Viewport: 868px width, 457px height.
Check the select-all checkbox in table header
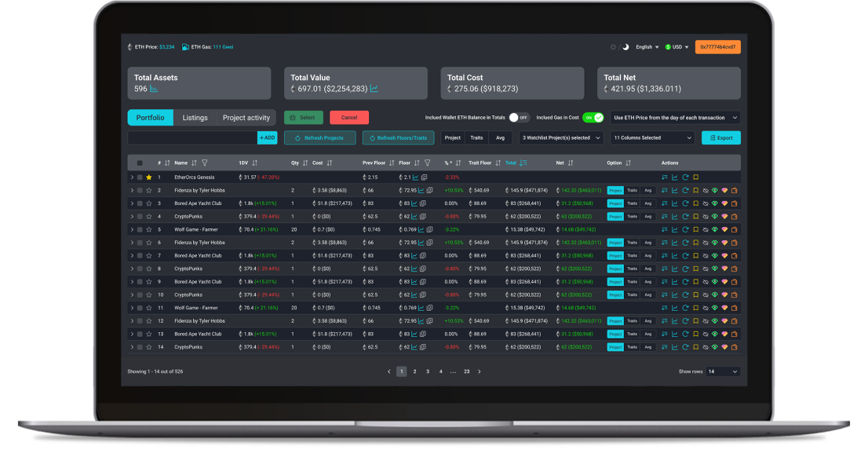(x=140, y=163)
